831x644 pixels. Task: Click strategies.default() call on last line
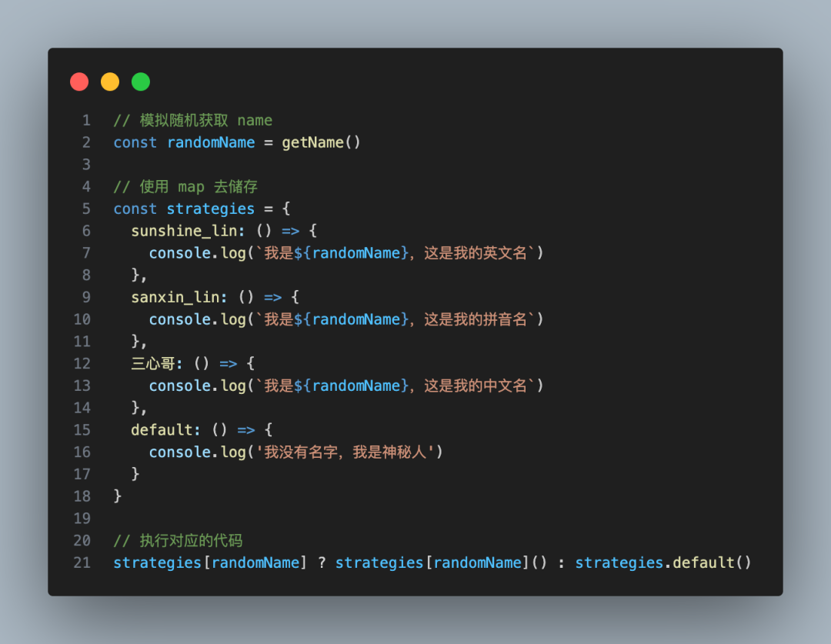point(662,562)
